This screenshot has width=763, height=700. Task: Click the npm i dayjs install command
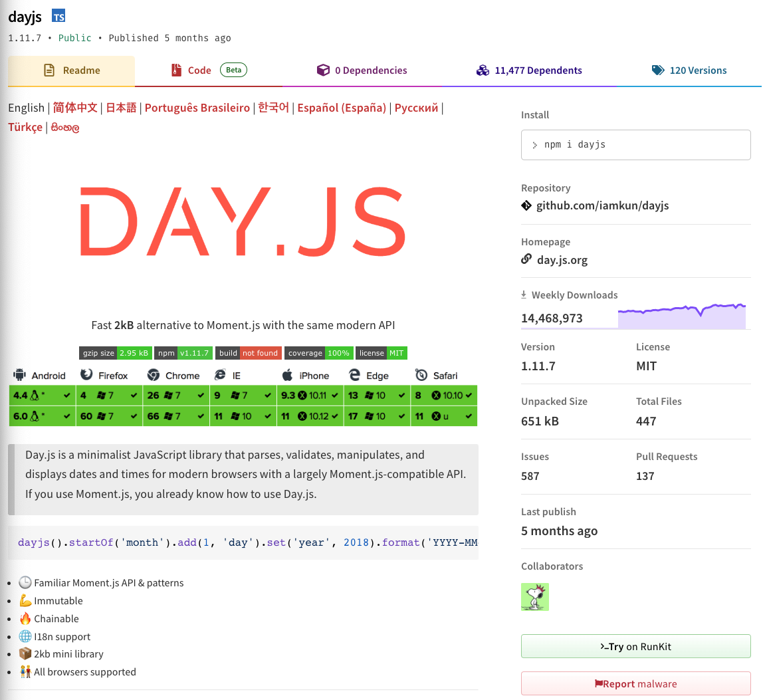tap(575, 144)
